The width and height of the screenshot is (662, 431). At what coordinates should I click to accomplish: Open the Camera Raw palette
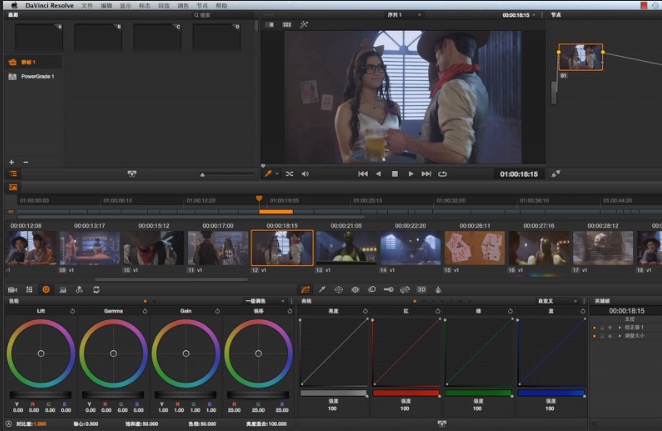[x=13, y=290]
